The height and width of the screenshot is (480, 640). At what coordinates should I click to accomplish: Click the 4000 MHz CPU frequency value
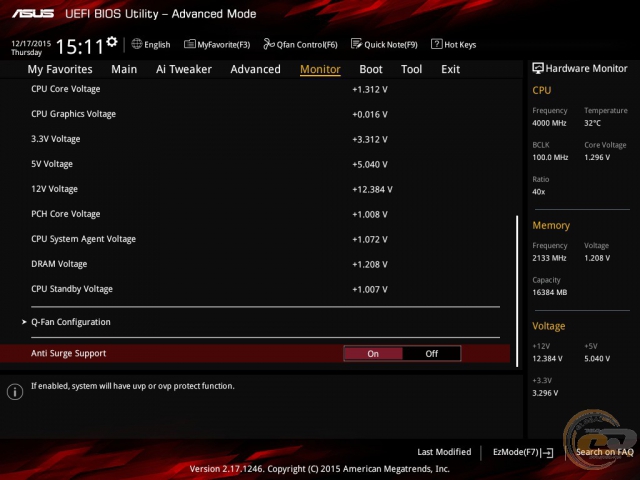(549, 123)
